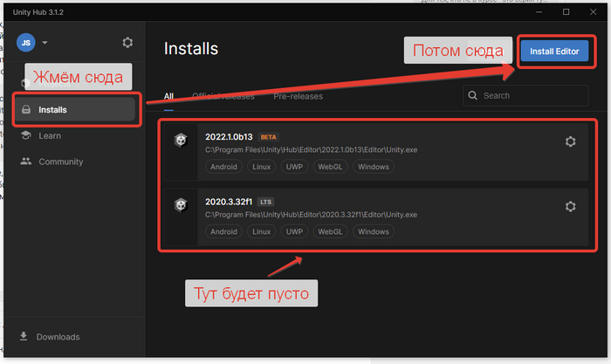Viewport: 611px width, 364px height.
Task: Click Windows tag of 2022.1.0b13
Action: [374, 167]
